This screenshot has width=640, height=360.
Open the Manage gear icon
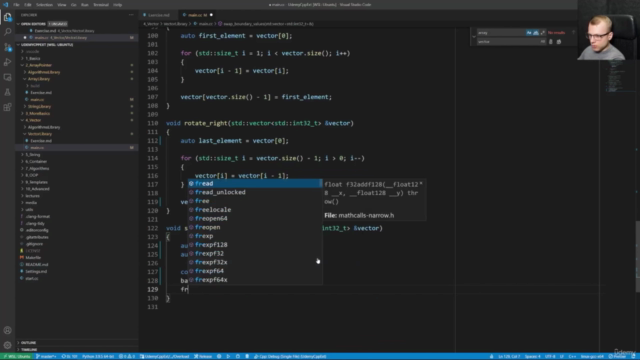7,345
